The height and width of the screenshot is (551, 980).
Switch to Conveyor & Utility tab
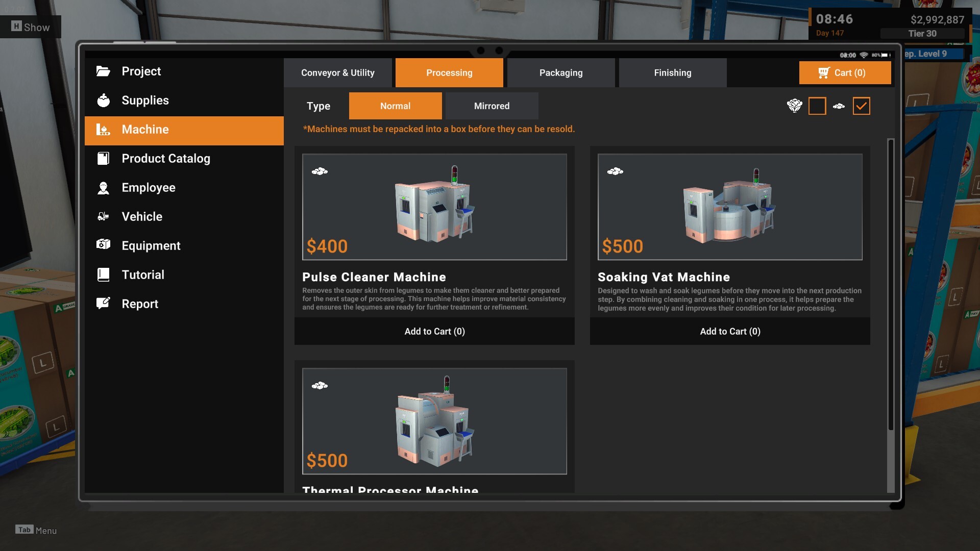click(337, 72)
